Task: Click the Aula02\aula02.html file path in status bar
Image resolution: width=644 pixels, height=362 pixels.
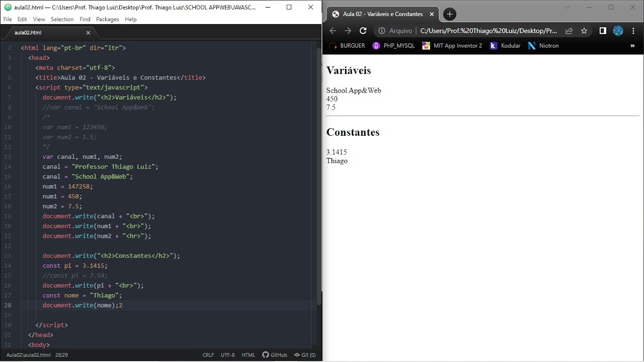Action: [28, 355]
